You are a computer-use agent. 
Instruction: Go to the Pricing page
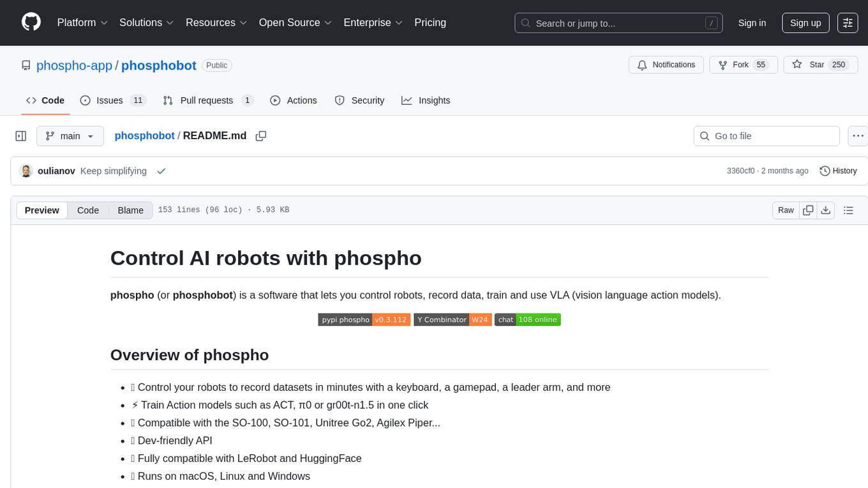(x=430, y=22)
